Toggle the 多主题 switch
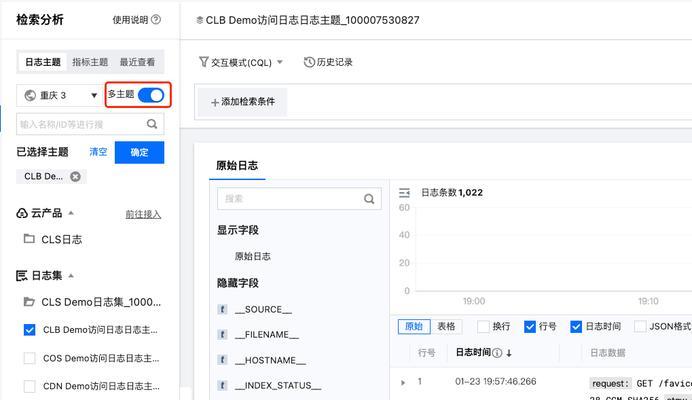Viewport: 692px width, 400px height. click(x=151, y=95)
